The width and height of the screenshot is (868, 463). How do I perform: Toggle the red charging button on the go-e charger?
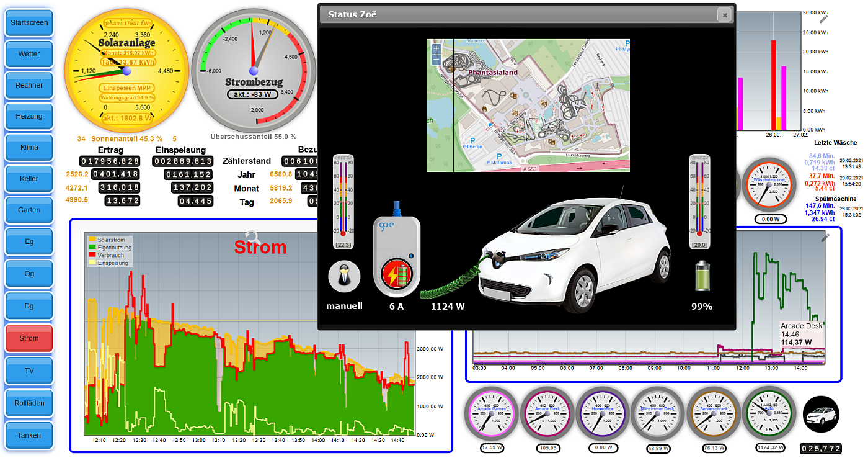tap(397, 274)
